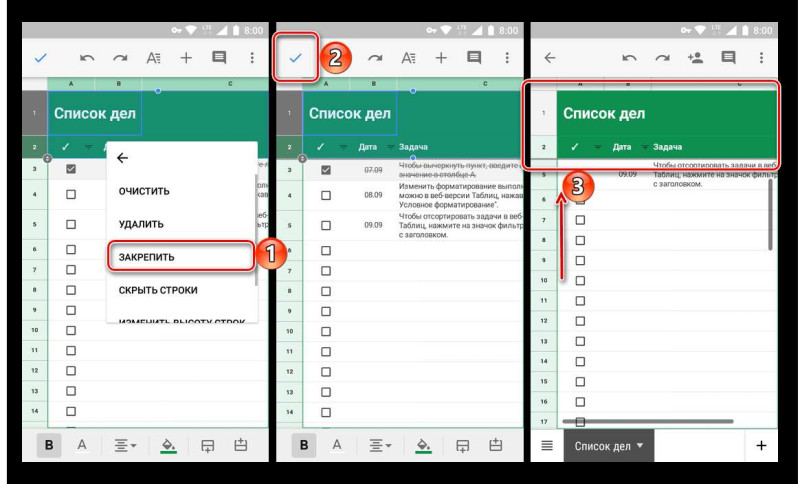
Task: Expand the Список дел sheet tab dropdown arrow
Action: pyautogui.click(x=640, y=445)
